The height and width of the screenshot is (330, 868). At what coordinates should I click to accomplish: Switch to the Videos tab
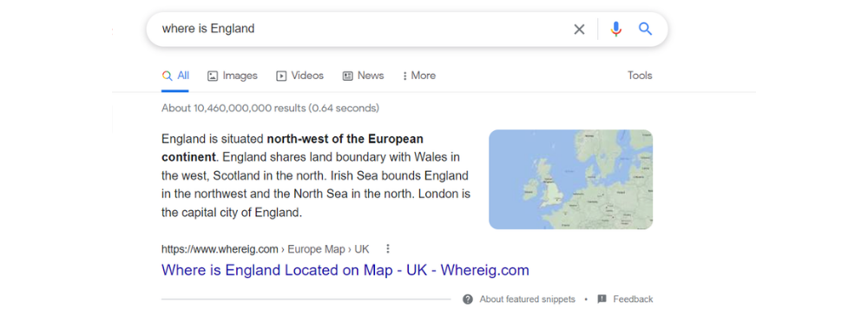[300, 76]
